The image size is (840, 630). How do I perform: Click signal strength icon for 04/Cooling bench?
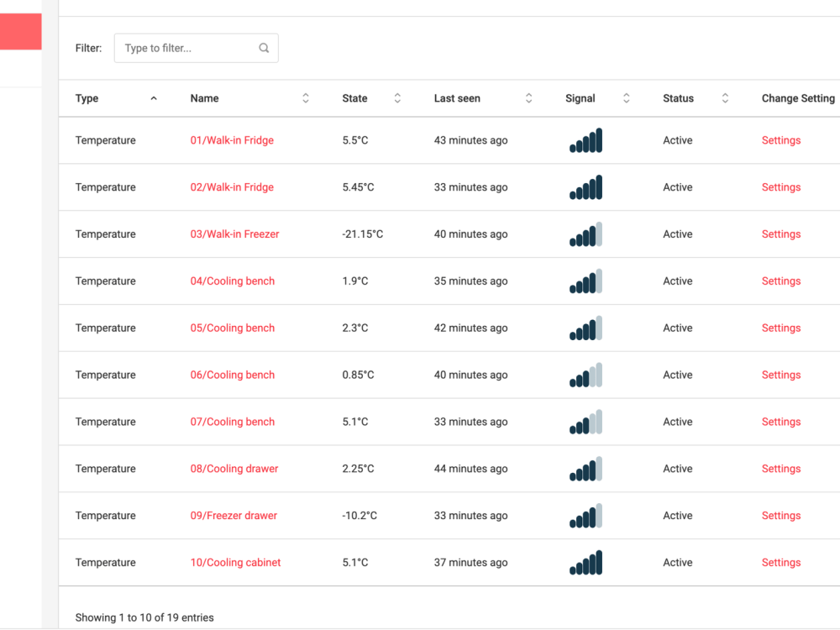pyautogui.click(x=585, y=281)
